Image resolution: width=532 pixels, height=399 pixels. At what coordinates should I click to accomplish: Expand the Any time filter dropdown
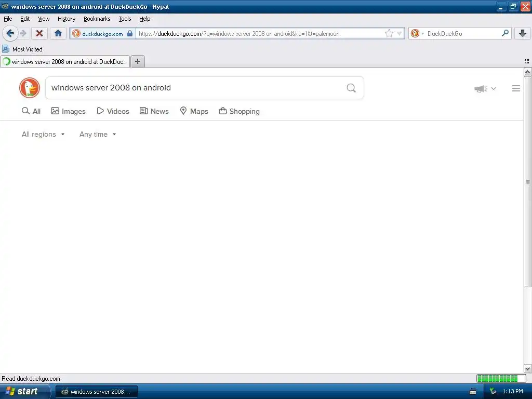[x=98, y=135]
